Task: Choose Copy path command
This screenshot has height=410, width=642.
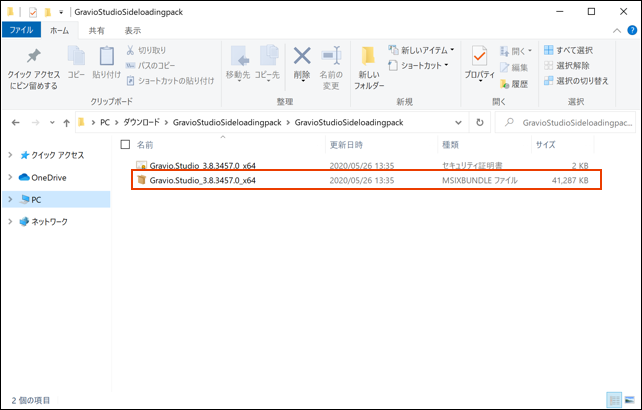Action: (x=150, y=66)
